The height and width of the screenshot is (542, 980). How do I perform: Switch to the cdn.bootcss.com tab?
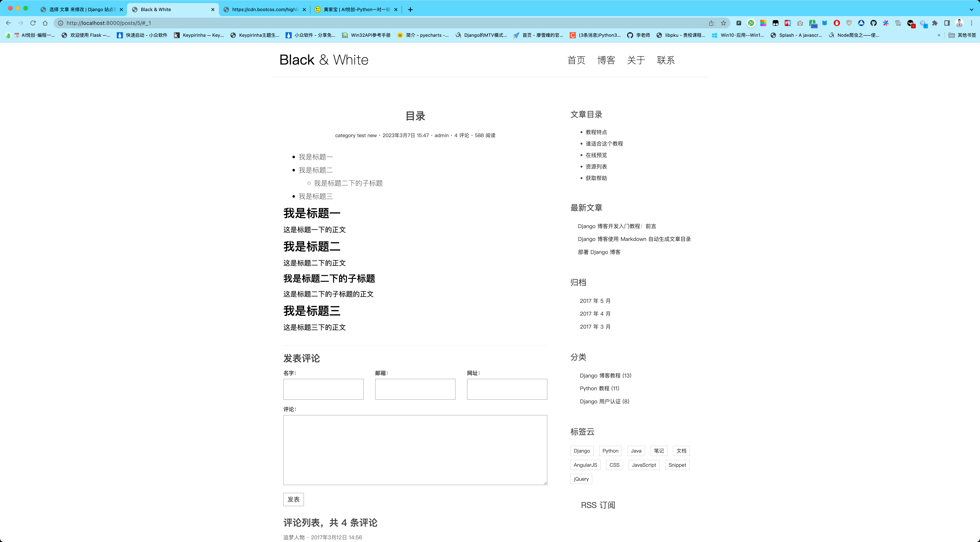point(264,10)
